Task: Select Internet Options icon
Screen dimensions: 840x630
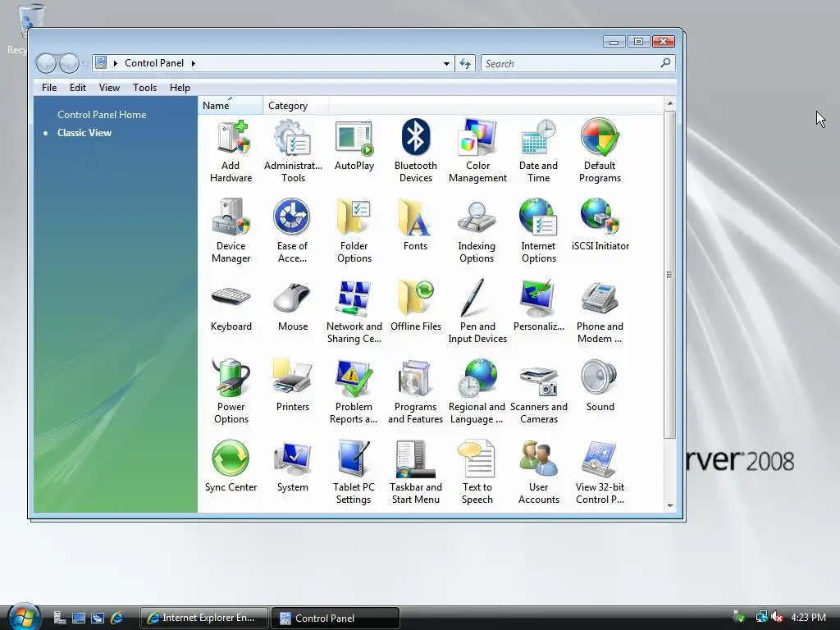Action: coord(538,231)
